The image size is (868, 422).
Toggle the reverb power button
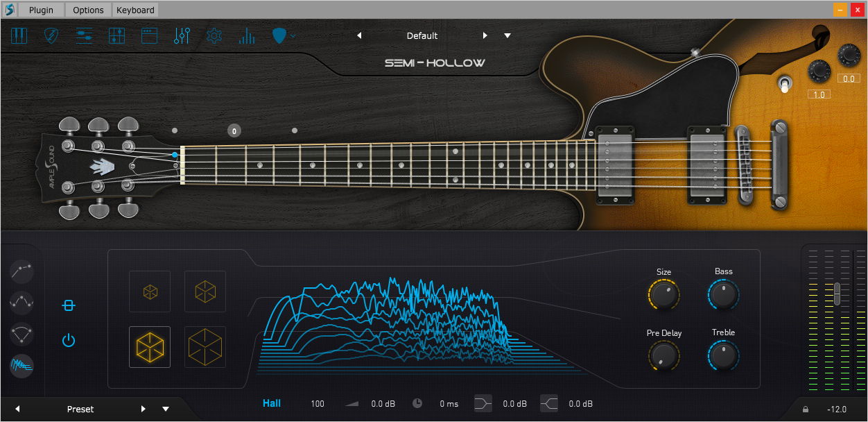click(x=68, y=340)
